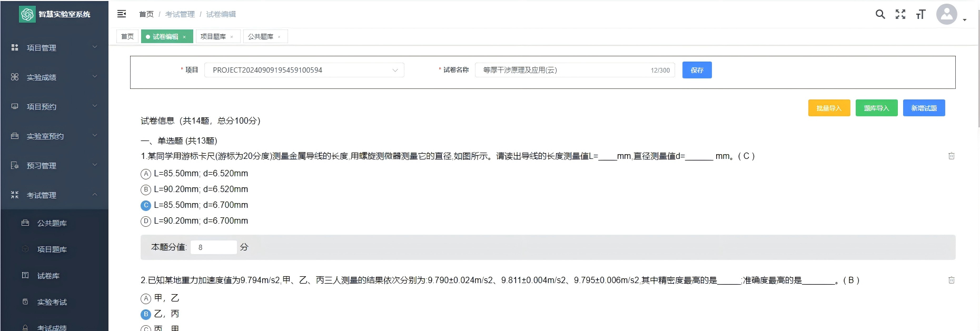Click the 实验室预约 sidebar icon
Image resolution: width=980 pixels, height=331 pixels.
[15, 136]
